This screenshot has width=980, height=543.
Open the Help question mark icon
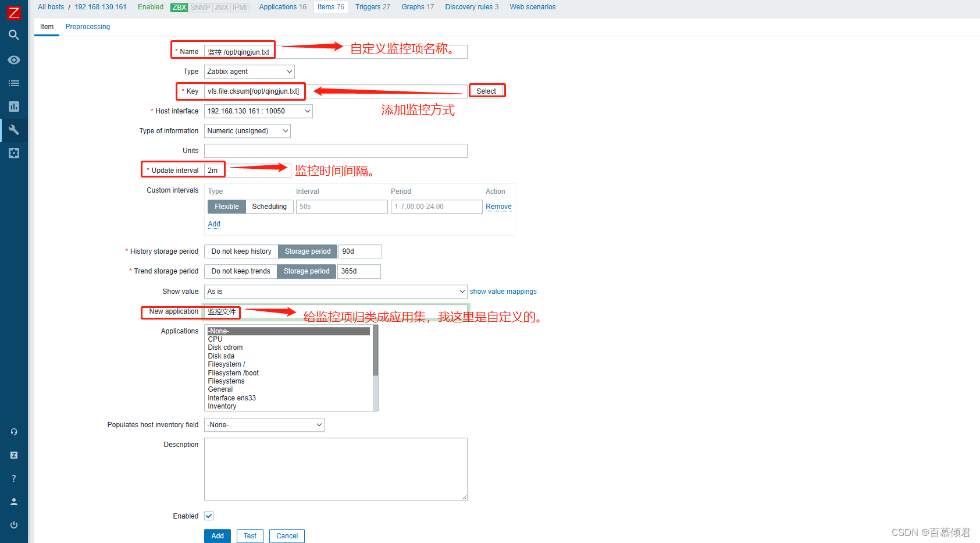[x=14, y=478]
